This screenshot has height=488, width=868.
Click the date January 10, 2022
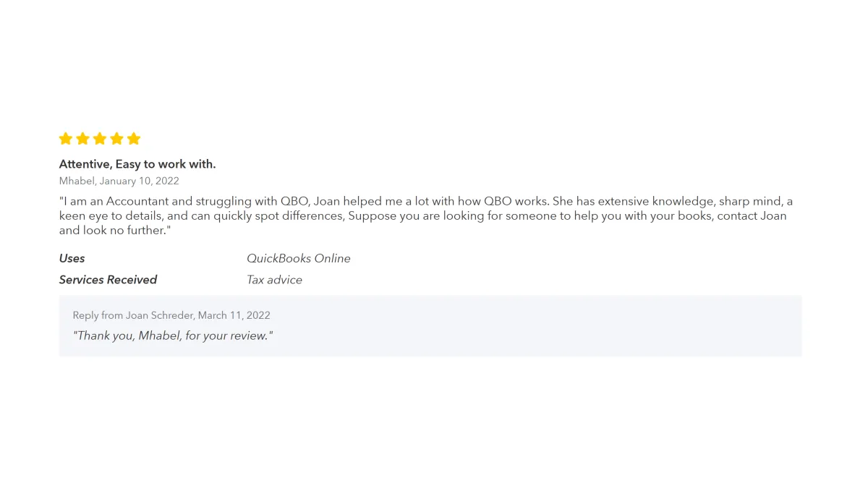click(139, 181)
